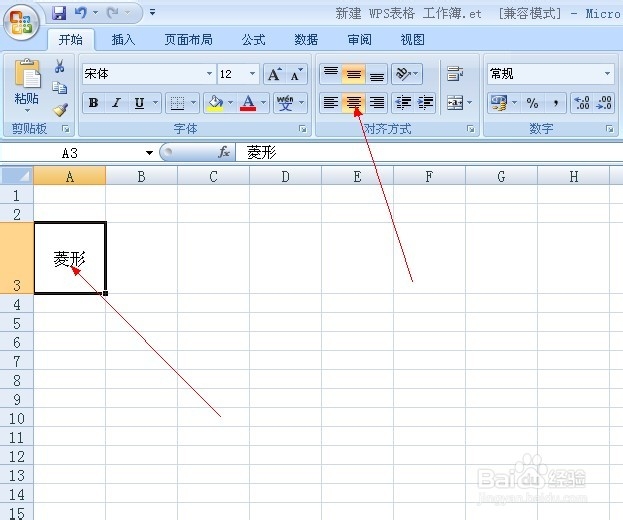Decrease the font size

[296, 74]
